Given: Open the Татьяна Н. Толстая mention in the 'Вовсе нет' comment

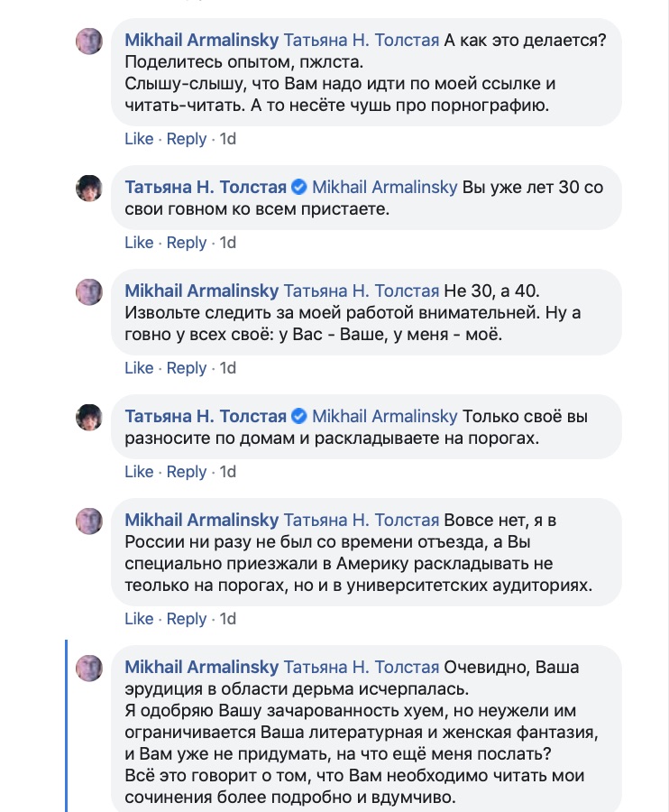Looking at the screenshot, I should point(362,520).
